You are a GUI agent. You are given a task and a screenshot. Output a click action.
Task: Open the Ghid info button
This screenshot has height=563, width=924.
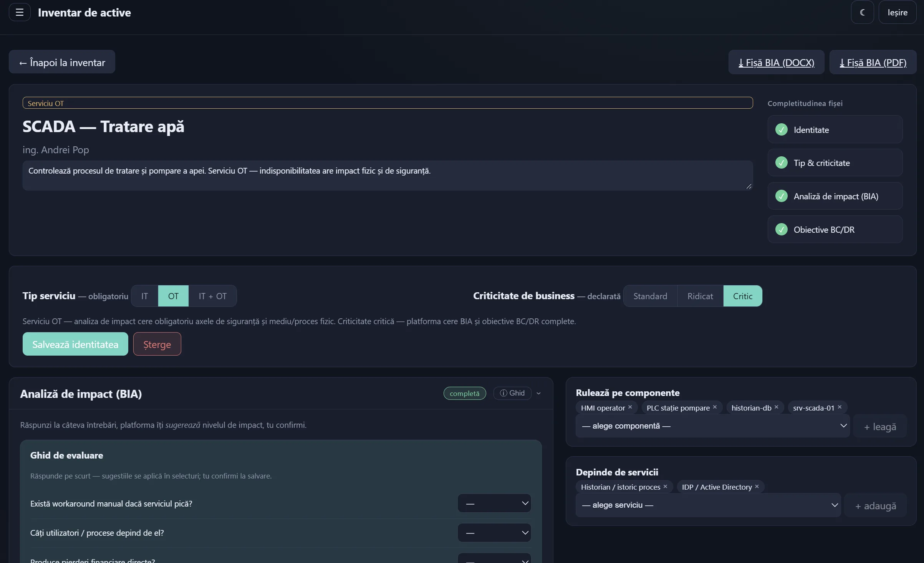coord(512,393)
